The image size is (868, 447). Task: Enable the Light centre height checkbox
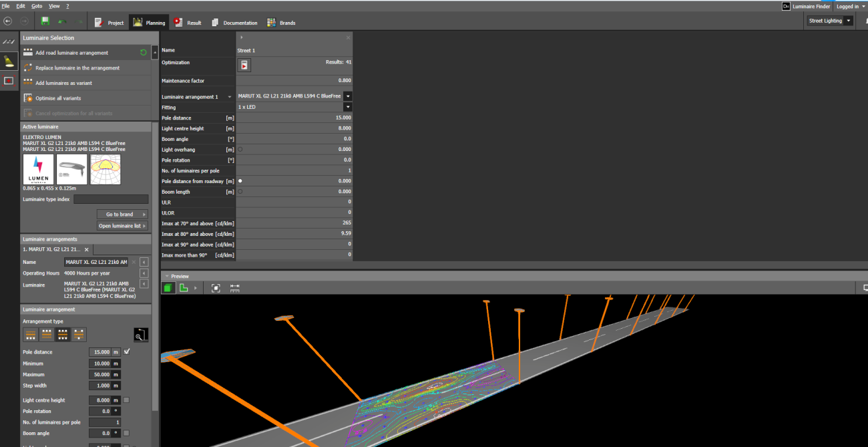pyautogui.click(x=126, y=400)
